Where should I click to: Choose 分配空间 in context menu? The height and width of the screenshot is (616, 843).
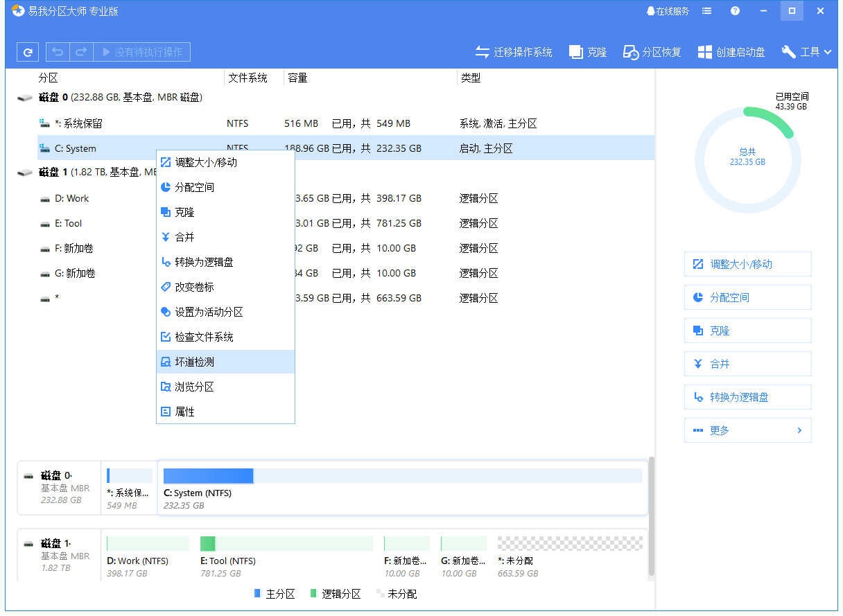[x=225, y=187]
